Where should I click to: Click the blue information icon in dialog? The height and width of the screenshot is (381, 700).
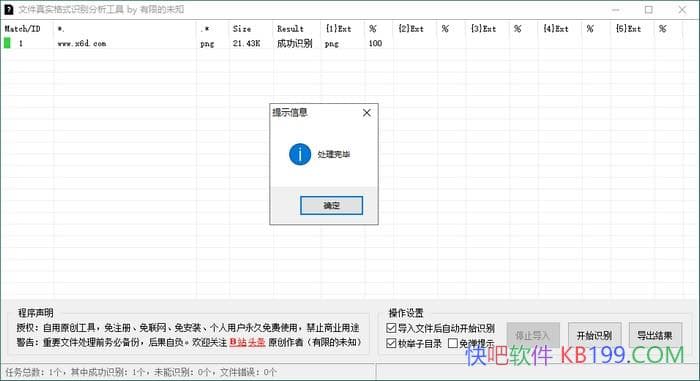[x=300, y=155]
